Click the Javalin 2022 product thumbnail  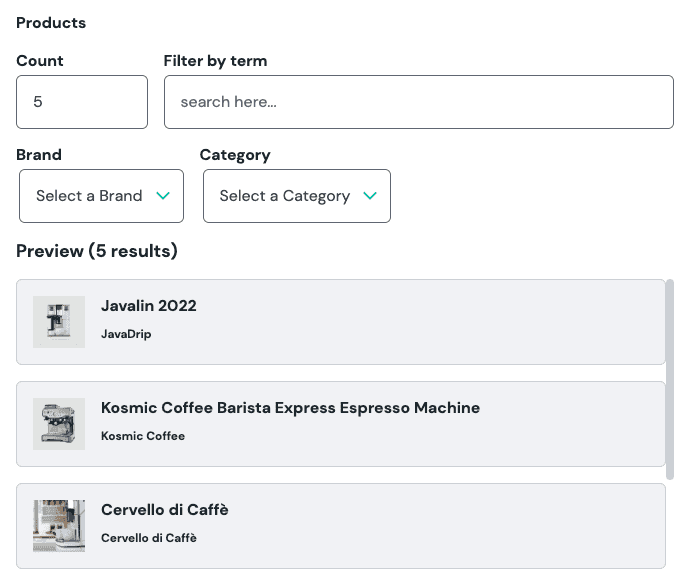pyautogui.click(x=59, y=322)
